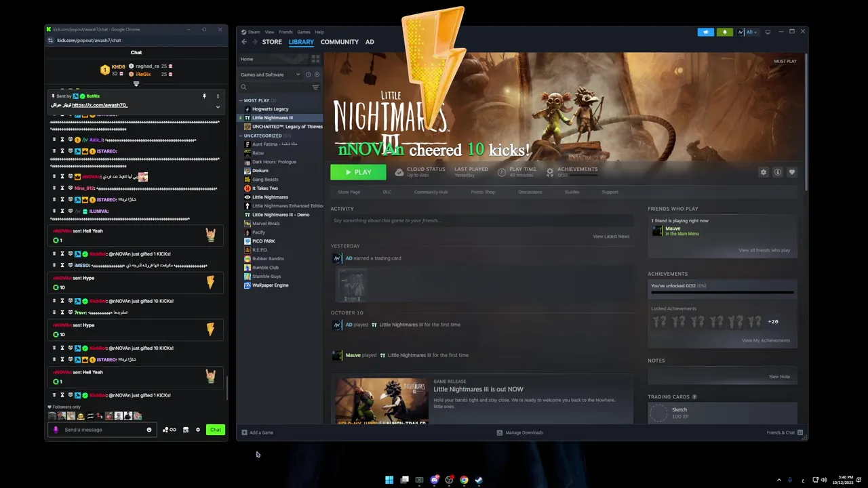This screenshot has width=868, height=488.
Task: Click the green PLAY button
Action: tap(358, 172)
